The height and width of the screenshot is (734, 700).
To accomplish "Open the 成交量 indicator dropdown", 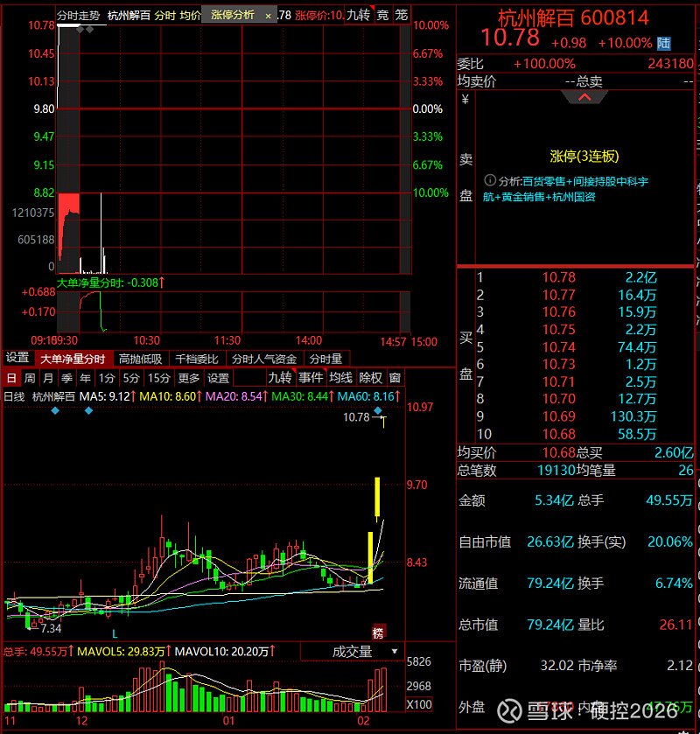I will click(352, 652).
